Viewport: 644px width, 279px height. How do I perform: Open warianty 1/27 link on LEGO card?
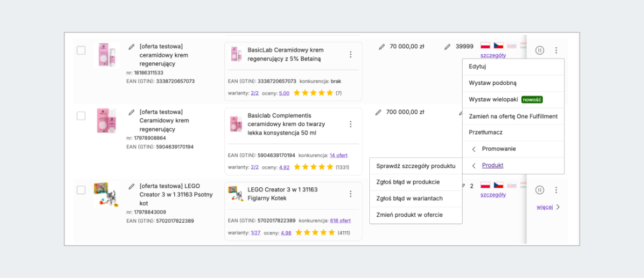tap(255, 232)
